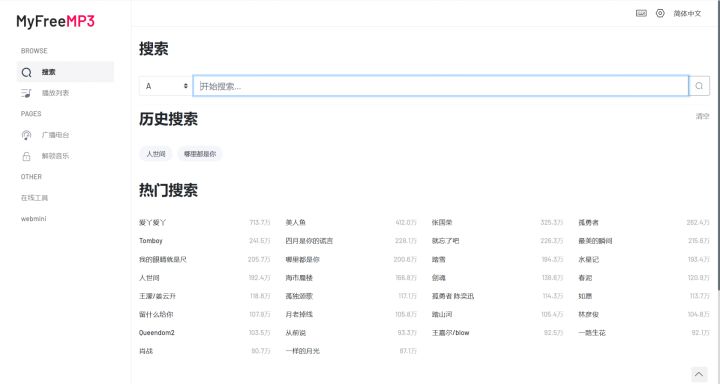The height and width of the screenshot is (384, 720).
Task: Click 孤勇者 with the 282.4万 count
Action: [x=588, y=222]
